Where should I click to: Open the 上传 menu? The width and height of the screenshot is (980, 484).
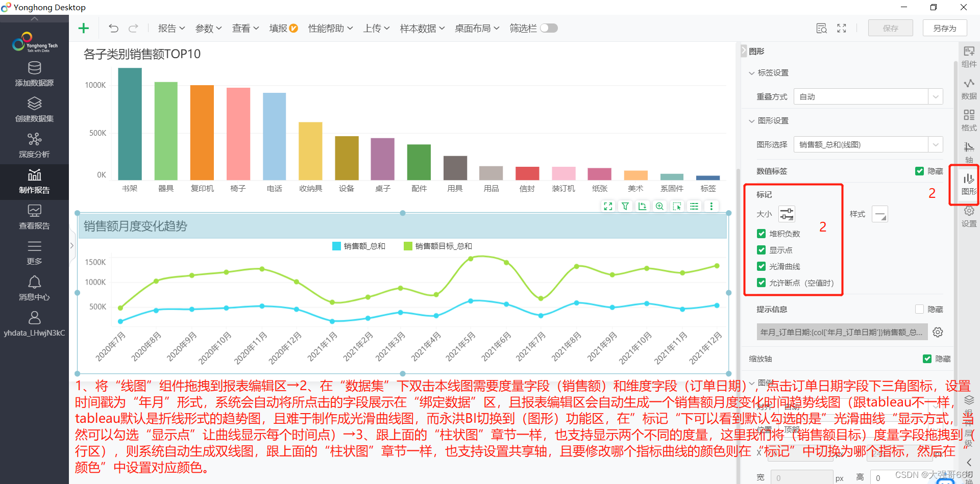376,28
